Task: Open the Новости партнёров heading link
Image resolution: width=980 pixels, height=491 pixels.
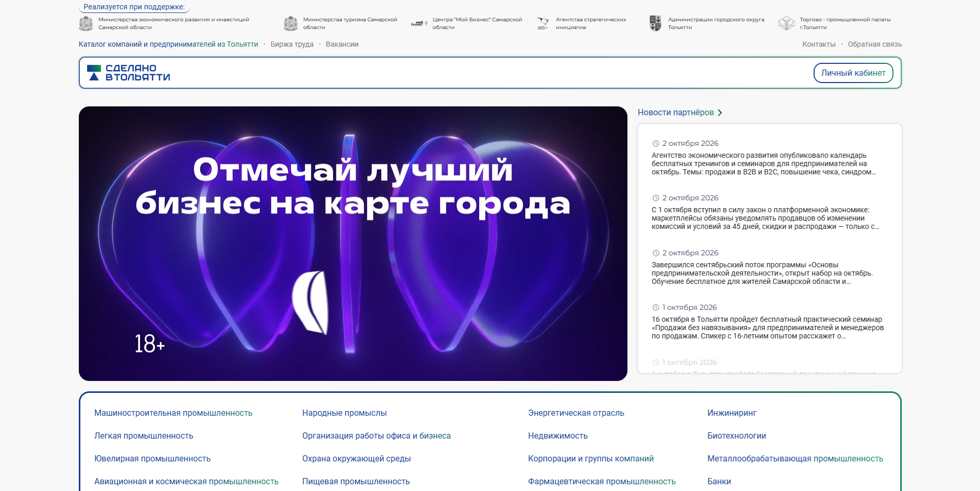Action: pyautogui.click(x=676, y=113)
